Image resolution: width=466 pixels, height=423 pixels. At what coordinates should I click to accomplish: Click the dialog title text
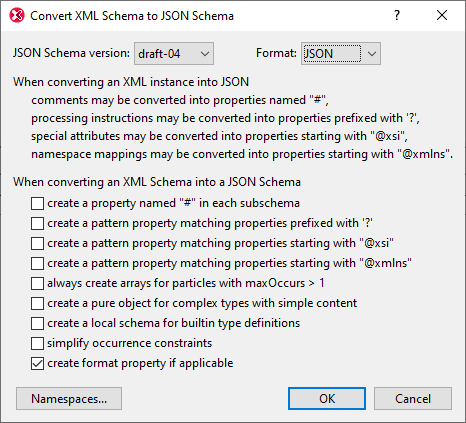point(132,16)
